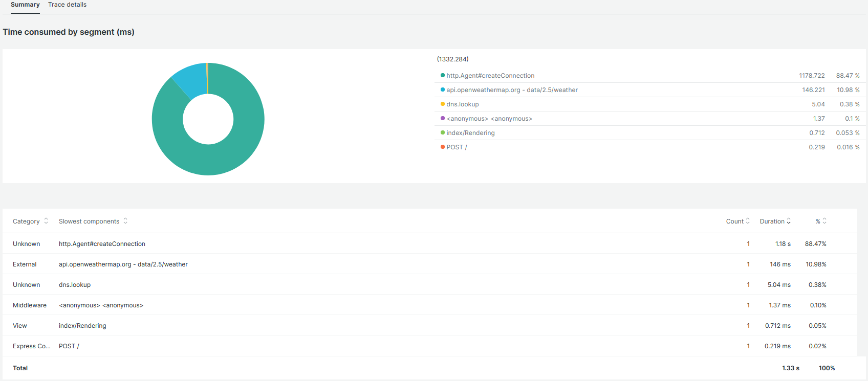This screenshot has height=381, width=868.
Task: Click the 1178.722 legend value
Action: 812,76
